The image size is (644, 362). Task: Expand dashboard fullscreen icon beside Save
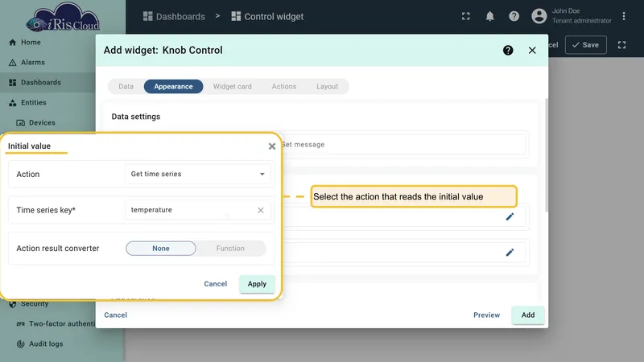click(621, 45)
